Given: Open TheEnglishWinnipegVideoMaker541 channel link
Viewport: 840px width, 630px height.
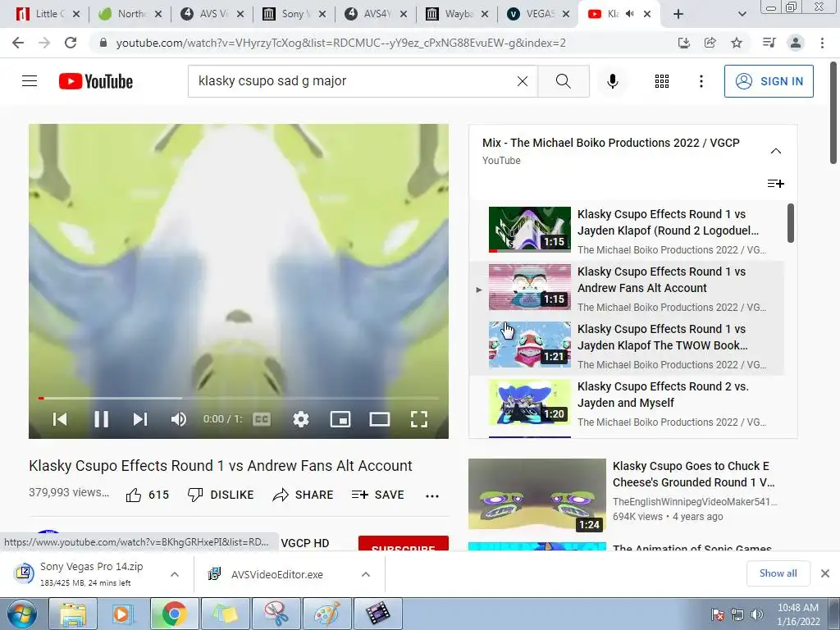Looking at the screenshot, I should click(x=694, y=501).
